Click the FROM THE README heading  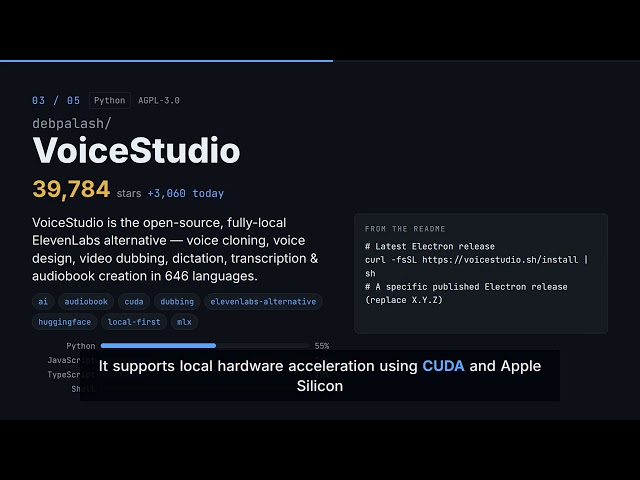(405, 229)
